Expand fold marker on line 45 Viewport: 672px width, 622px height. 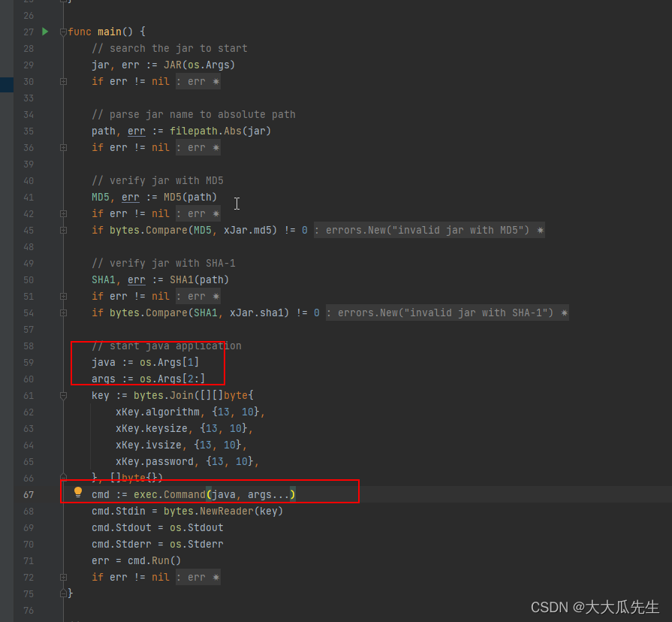click(63, 230)
